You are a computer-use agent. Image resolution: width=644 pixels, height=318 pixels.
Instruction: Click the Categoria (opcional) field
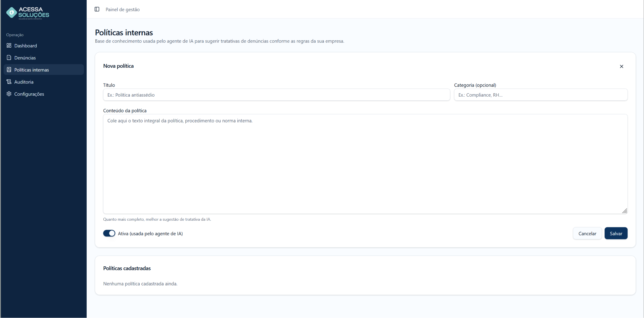tap(541, 95)
